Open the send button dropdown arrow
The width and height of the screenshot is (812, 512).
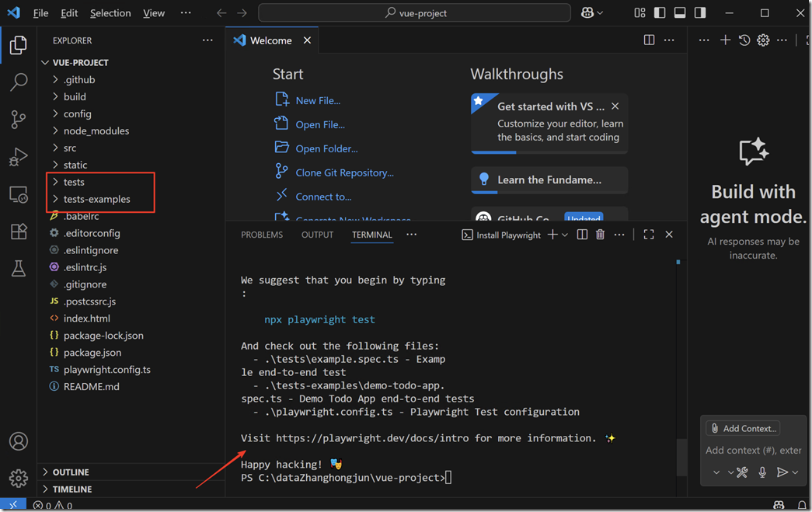point(795,472)
